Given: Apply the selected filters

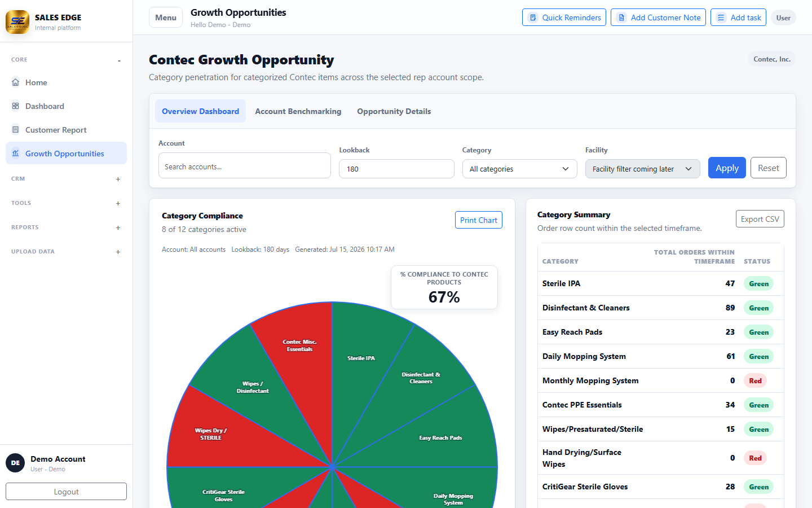Looking at the screenshot, I should 727,168.
